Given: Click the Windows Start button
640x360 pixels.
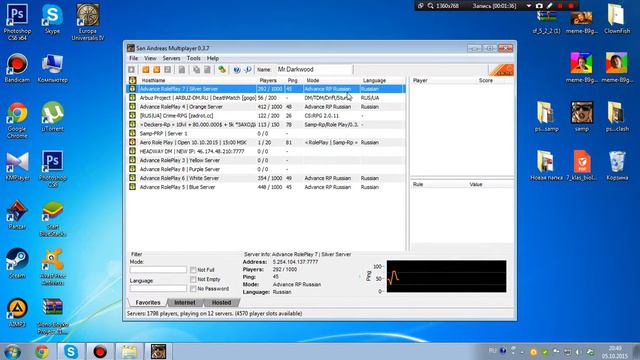Looking at the screenshot, I should [12, 351].
